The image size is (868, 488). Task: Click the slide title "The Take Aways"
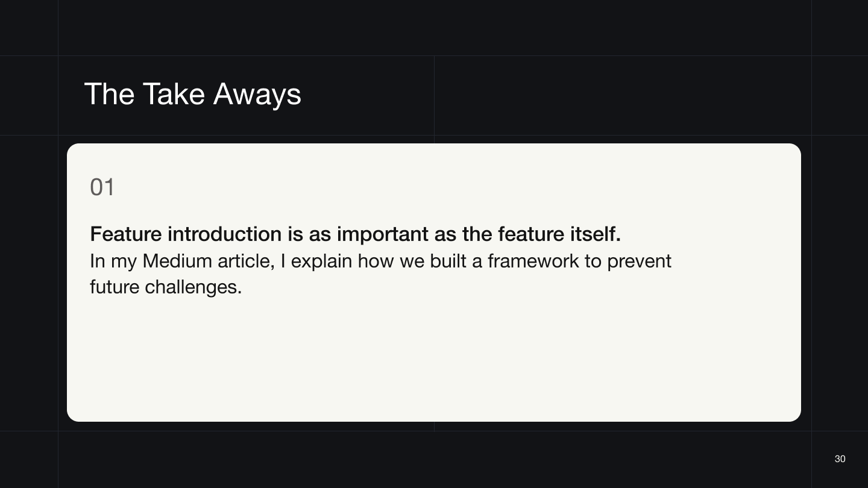tap(192, 95)
